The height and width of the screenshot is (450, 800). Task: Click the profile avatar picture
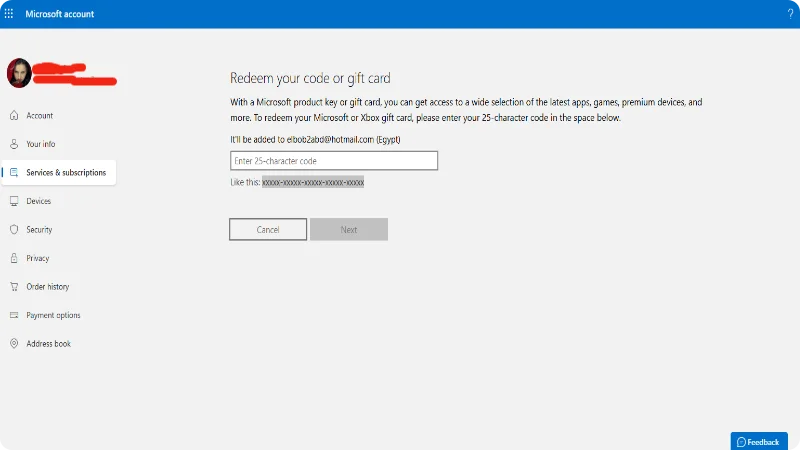[x=19, y=73]
